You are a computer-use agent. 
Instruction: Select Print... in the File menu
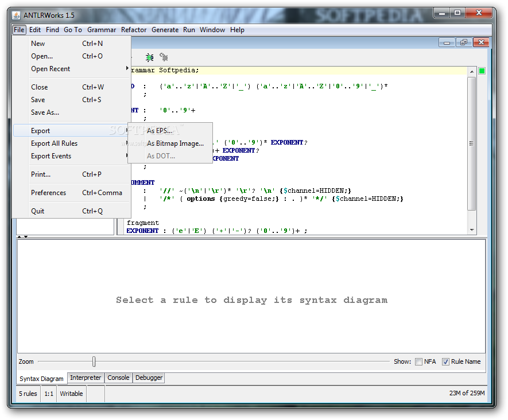[71, 174]
